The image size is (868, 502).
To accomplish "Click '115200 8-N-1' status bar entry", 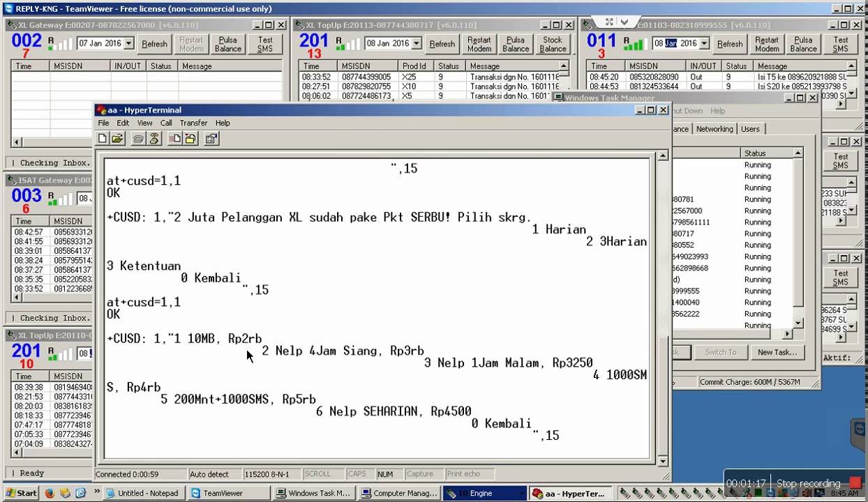I will pyautogui.click(x=271, y=474).
